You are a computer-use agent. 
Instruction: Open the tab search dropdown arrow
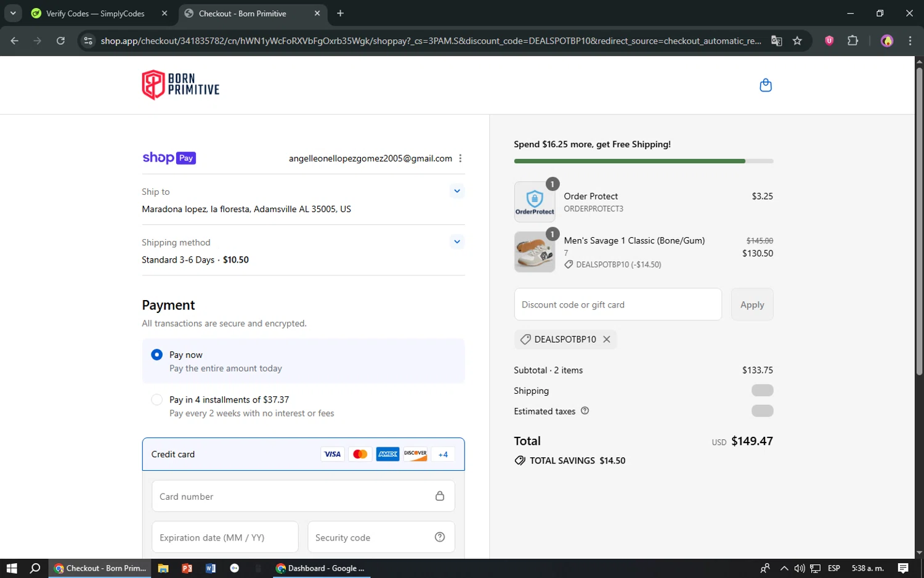tap(13, 13)
